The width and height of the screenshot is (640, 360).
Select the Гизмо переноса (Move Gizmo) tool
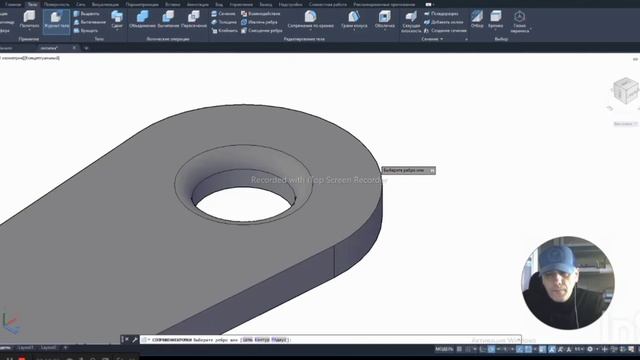click(x=519, y=21)
